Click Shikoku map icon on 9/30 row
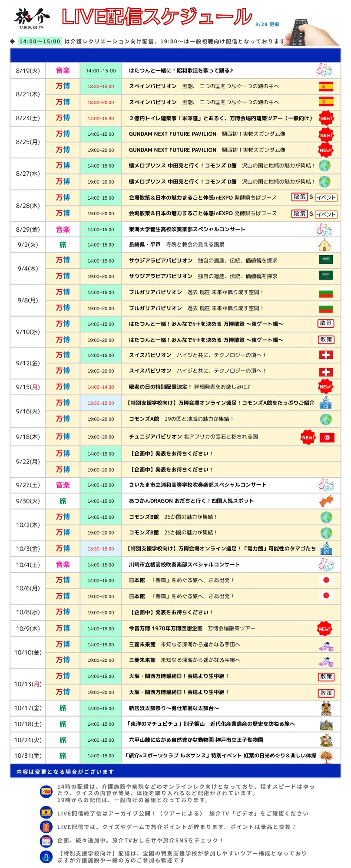351x868 pixels. [326, 501]
